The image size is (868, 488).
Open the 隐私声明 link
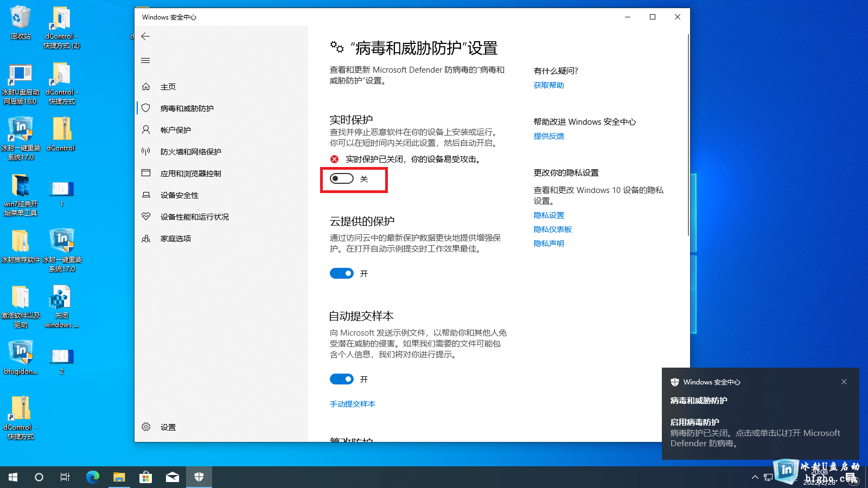[x=548, y=243]
